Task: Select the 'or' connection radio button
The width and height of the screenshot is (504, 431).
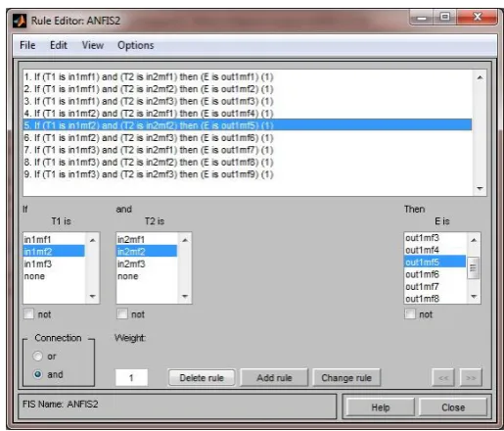Action: point(38,356)
